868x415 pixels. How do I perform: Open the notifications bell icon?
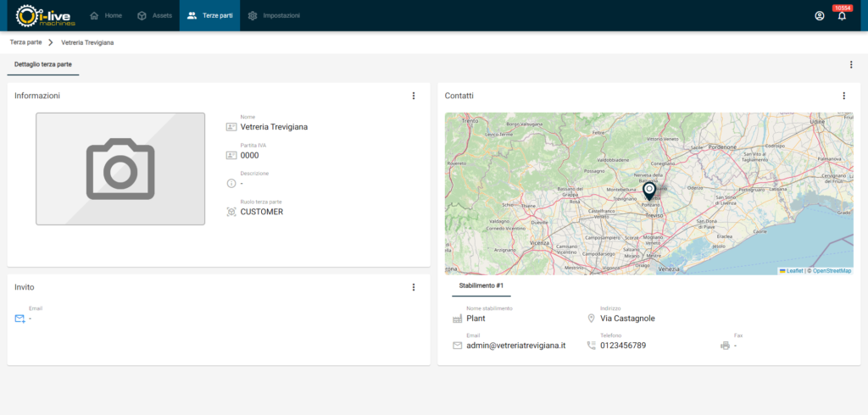click(842, 16)
